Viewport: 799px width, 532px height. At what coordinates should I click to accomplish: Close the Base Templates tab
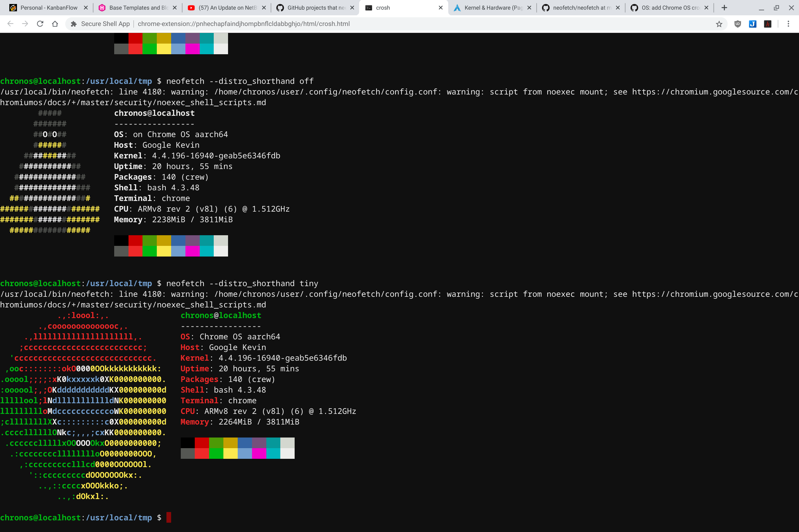tap(175, 7)
